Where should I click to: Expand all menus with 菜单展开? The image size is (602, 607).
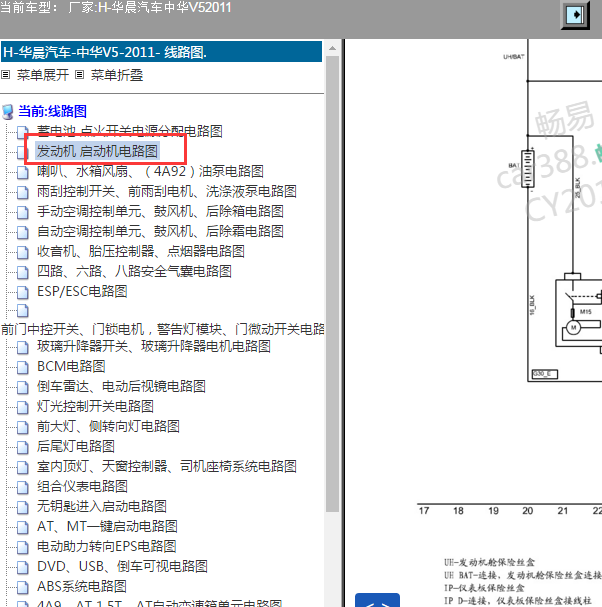[x=43, y=75]
